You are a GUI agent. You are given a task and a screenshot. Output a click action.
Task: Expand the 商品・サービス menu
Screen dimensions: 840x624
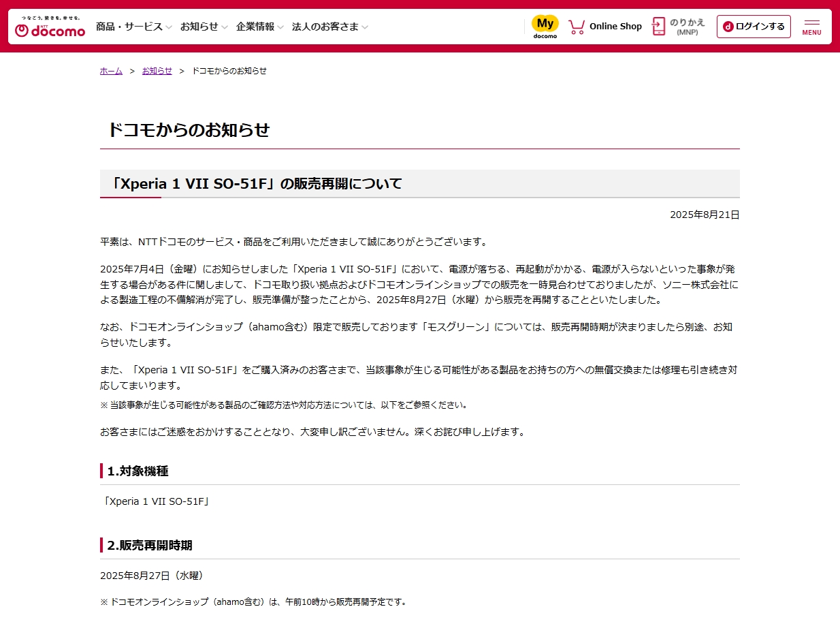point(134,27)
